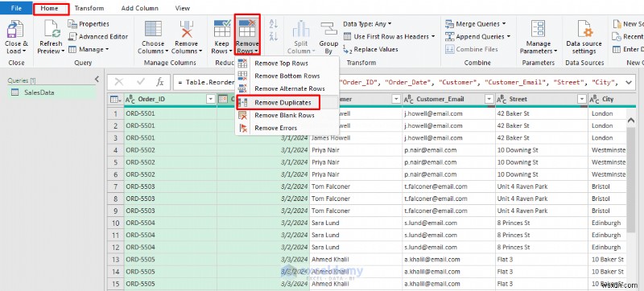Screen dimensions: 644x291
Task: Sort column descending (Z to A)
Action: (274, 36)
